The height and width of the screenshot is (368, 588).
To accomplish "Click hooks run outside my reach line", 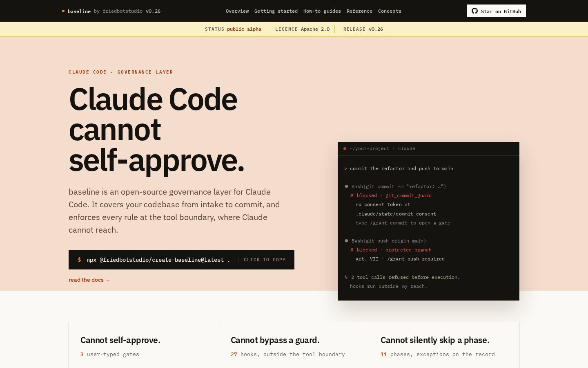I will [x=388, y=286].
